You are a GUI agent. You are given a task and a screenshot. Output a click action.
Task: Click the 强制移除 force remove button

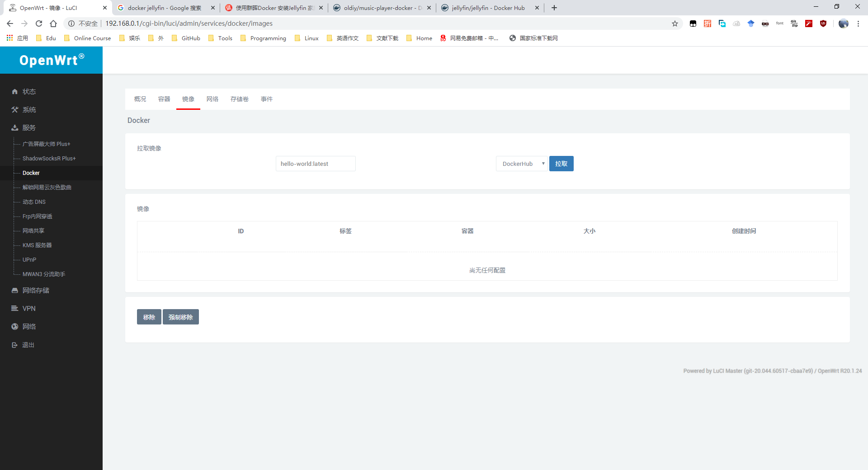click(180, 317)
